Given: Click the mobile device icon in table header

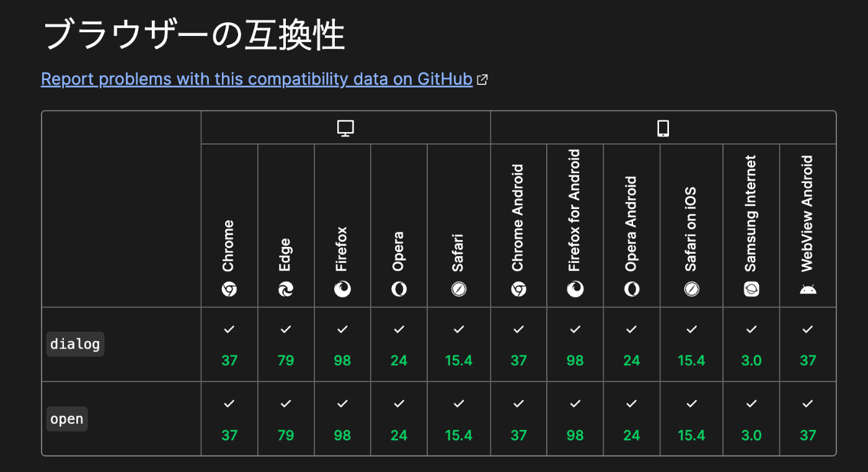Looking at the screenshot, I should (663, 128).
